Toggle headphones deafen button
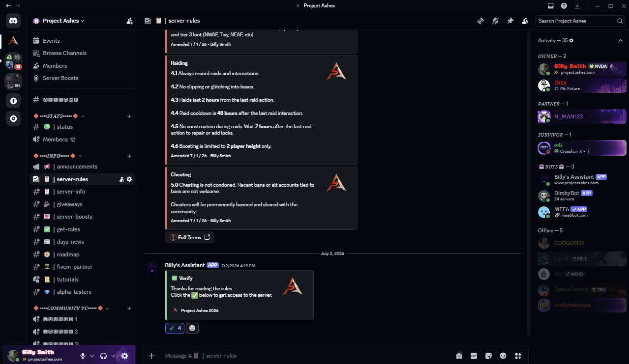Image resolution: width=629 pixels, height=364 pixels. pyautogui.click(x=104, y=356)
